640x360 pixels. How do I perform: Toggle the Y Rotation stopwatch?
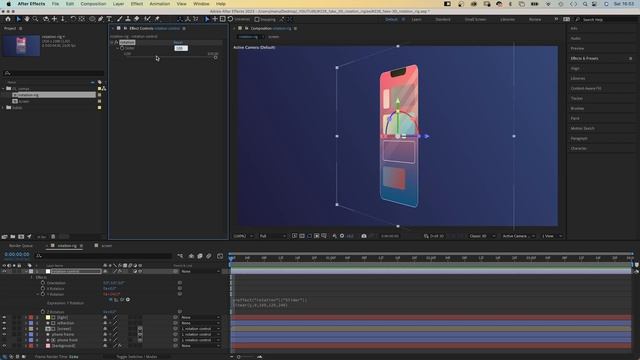[43, 294]
